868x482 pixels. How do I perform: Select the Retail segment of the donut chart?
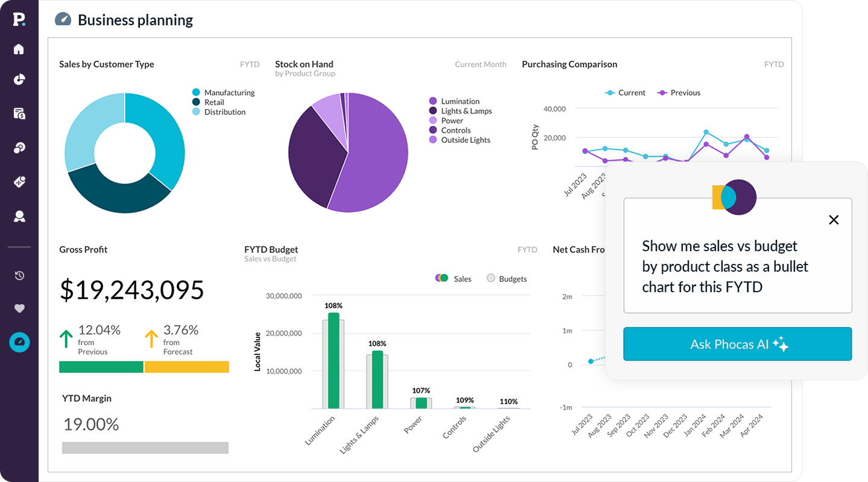[x=115, y=192]
